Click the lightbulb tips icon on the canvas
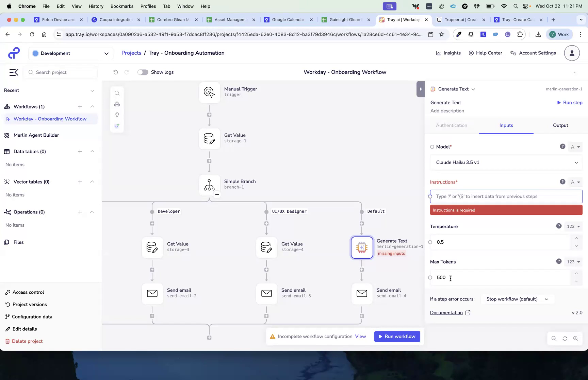Viewport: 588px width, 380px height. point(117,115)
